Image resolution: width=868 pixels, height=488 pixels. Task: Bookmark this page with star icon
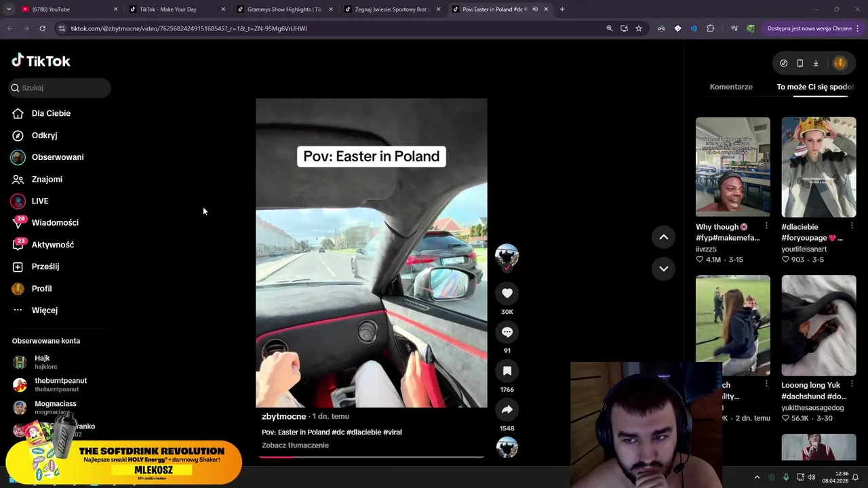pos(639,28)
